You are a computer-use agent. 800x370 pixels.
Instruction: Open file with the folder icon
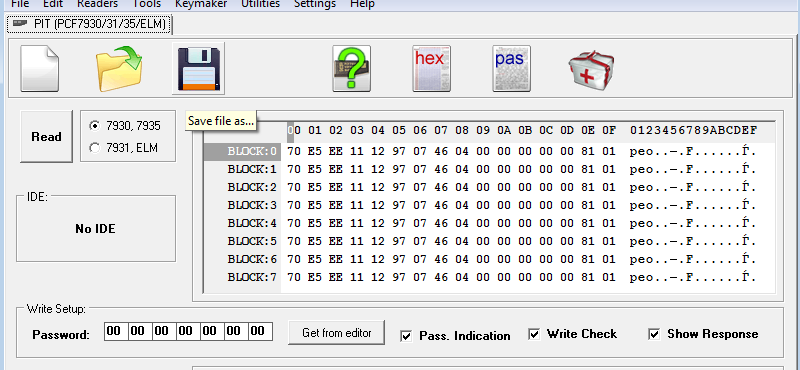click(119, 68)
